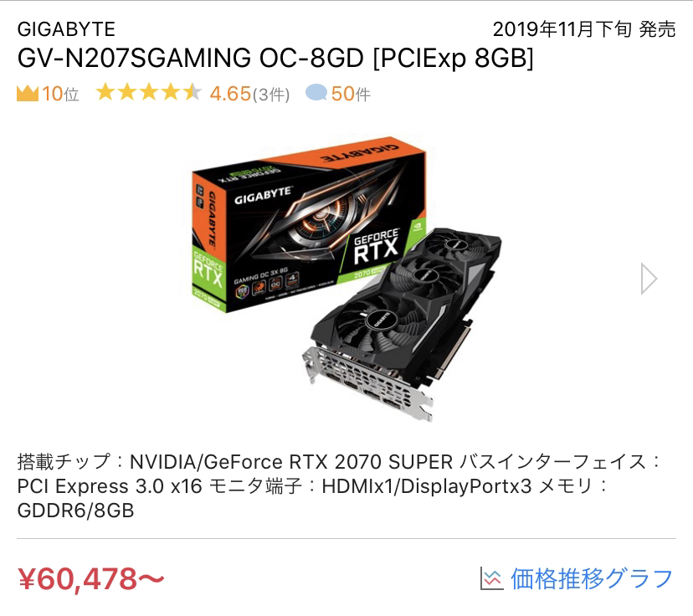Click the price trend chart icon
The width and height of the screenshot is (693, 616).
click(492, 578)
